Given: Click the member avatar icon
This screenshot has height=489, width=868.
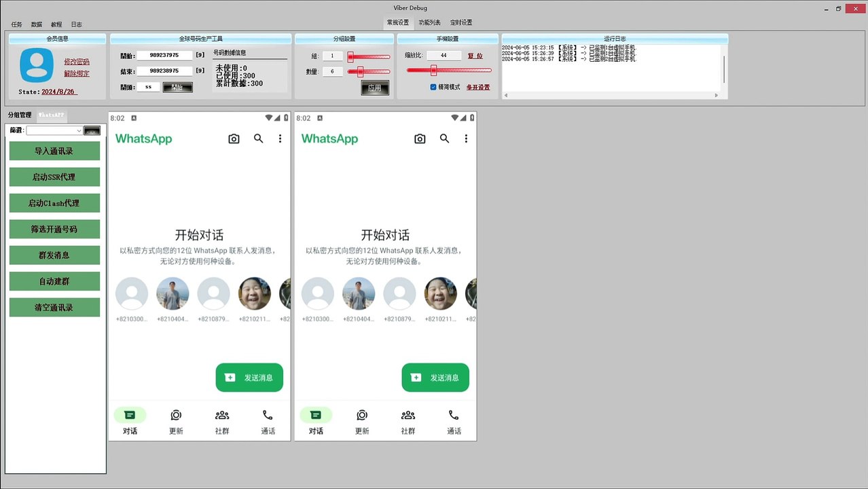Looking at the screenshot, I should (x=37, y=65).
